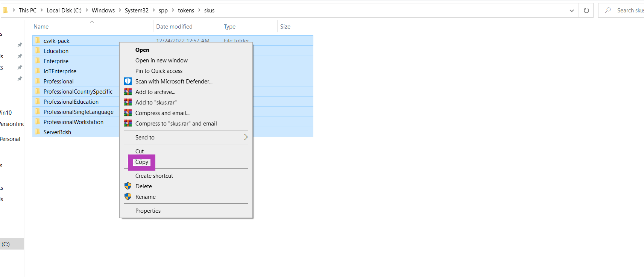Click WinRAR icon beside Add to archive

pyautogui.click(x=128, y=92)
